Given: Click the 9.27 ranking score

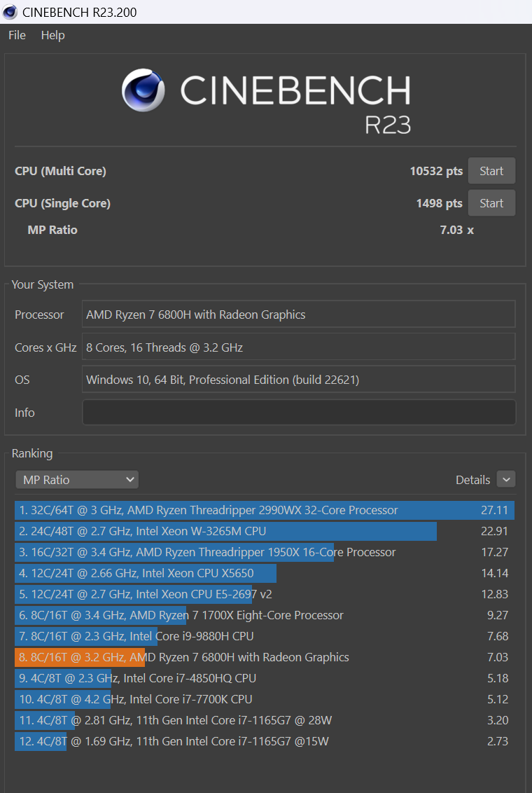Looking at the screenshot, I should (x=498, y=616).
